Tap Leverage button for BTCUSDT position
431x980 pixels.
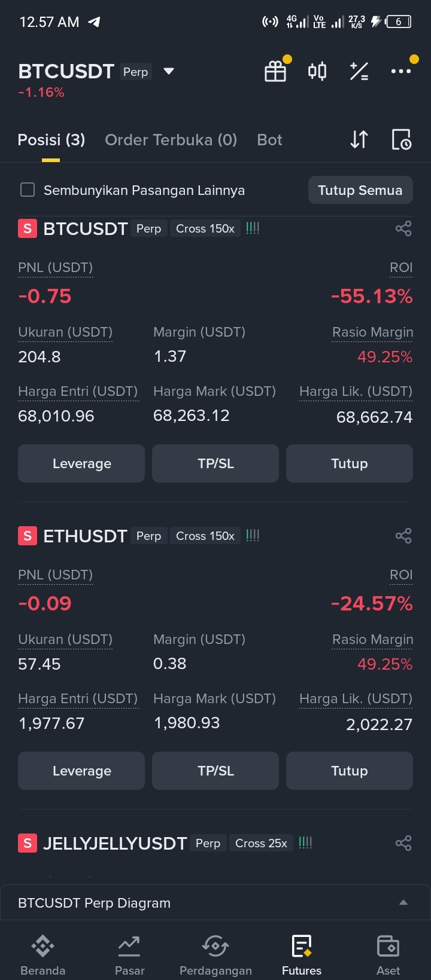pyautogui.click(x=81, y=463)
